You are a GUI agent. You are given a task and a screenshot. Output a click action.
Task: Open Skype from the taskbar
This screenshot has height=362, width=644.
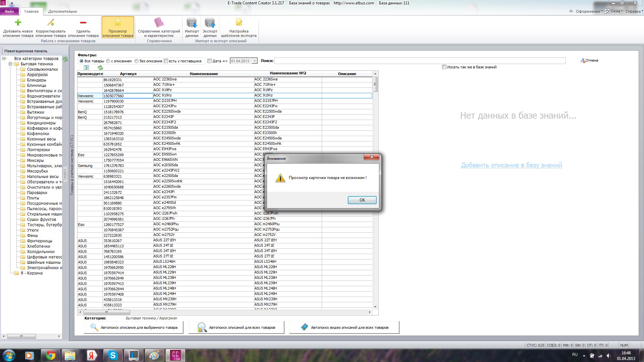coord(113,355)
